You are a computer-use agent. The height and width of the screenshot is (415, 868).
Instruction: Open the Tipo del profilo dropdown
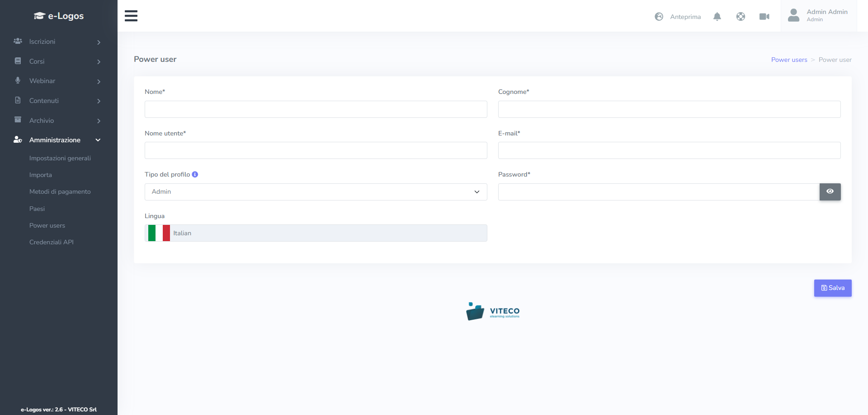click(316, 192)
